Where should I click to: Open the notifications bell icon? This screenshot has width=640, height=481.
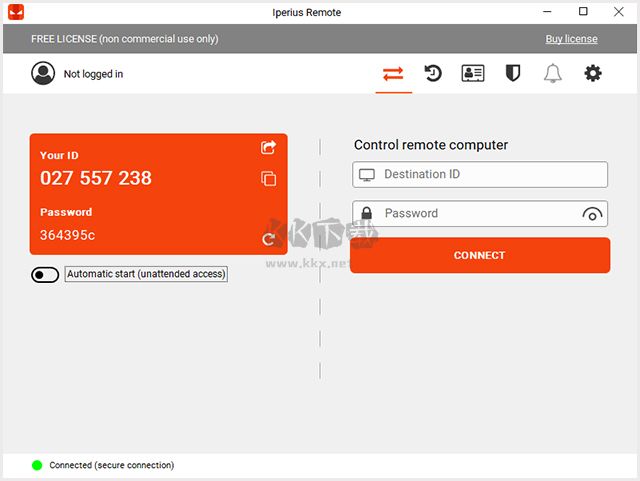553,73
